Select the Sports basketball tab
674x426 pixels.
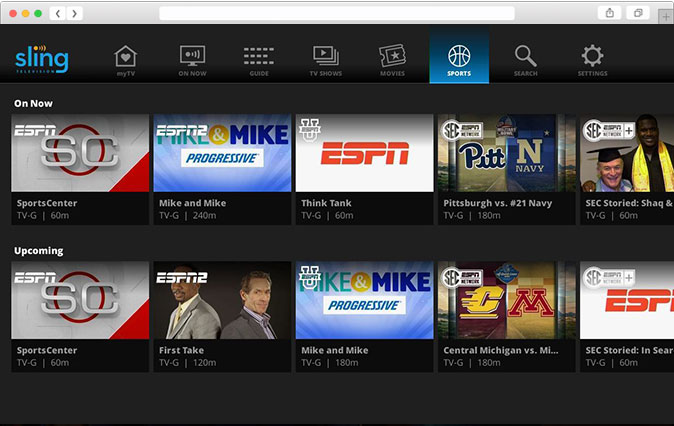(459, 54)
